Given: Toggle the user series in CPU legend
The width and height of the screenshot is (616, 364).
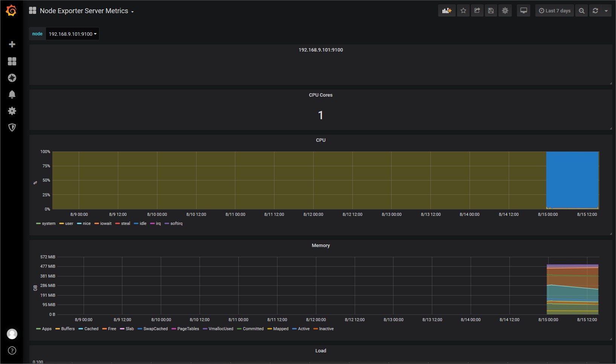Looking at the screenshot, I should click(66, 224).
